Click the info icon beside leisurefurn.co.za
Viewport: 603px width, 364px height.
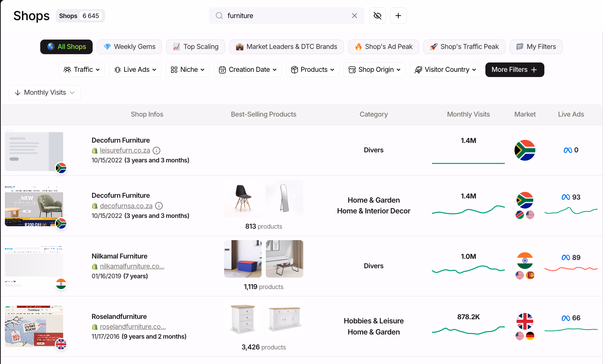(156, 150)
